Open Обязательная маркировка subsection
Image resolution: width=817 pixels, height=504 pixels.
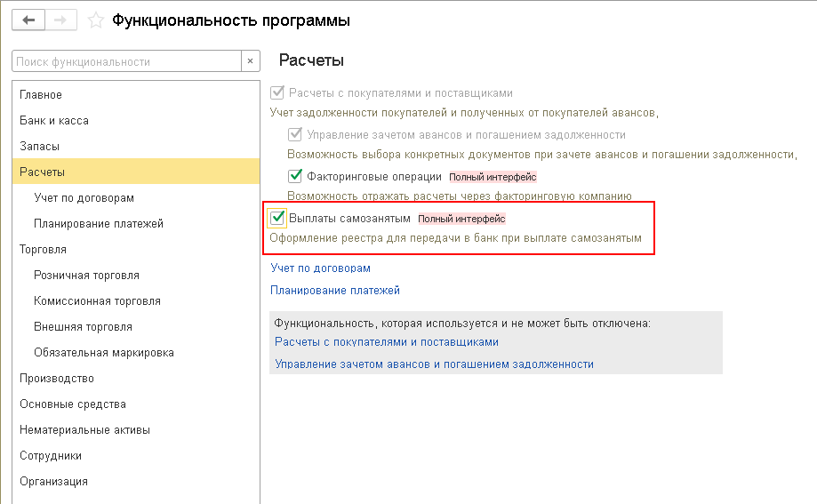[x=104, y=353]
